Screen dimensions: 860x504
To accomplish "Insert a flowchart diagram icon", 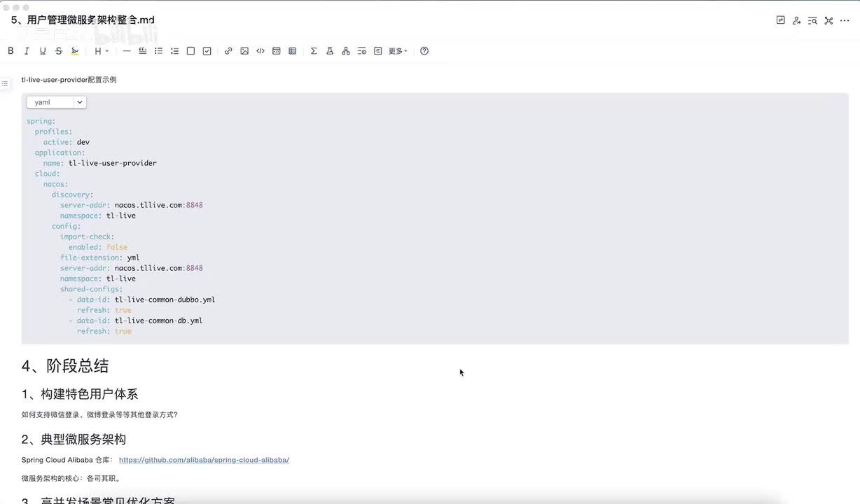I will (x=346, y=51).
